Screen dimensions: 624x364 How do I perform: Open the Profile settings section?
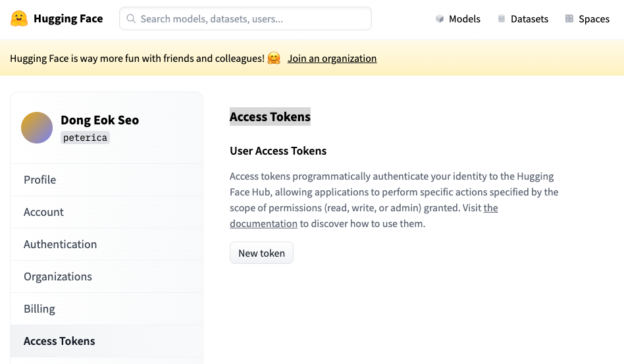[x=107, y=180]
